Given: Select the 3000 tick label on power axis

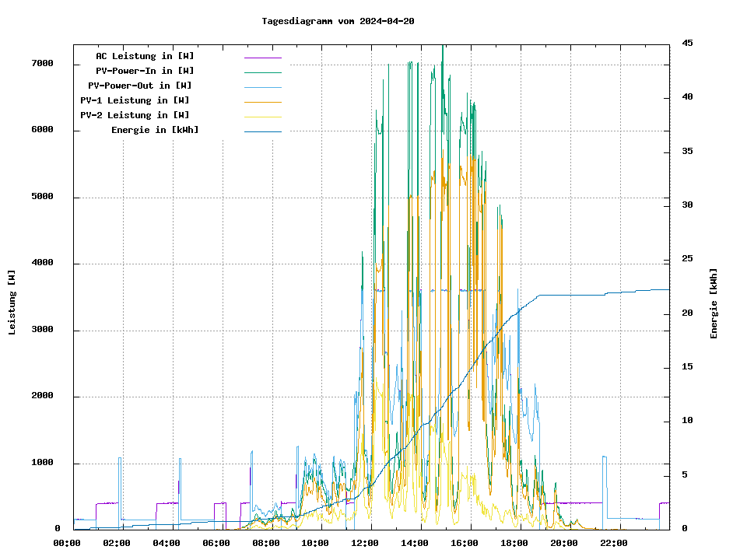Looking at the screenshot, I should pos(42,331).
